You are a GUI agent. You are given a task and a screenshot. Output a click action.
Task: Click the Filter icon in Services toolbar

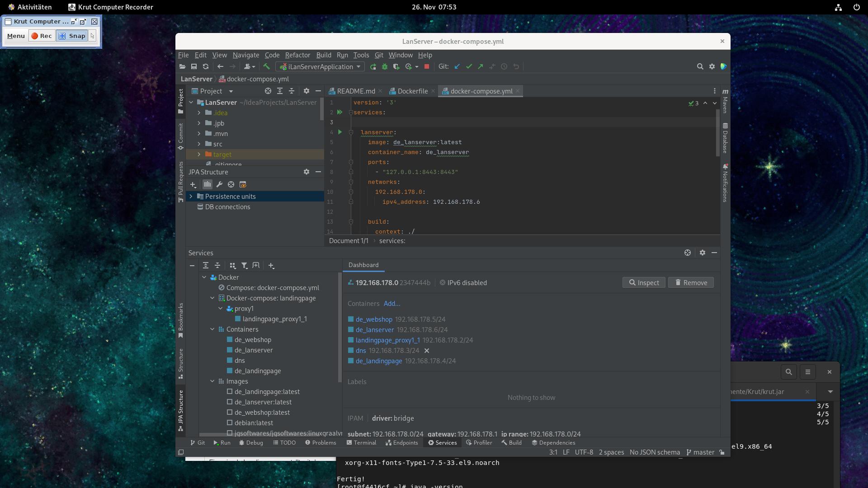[245, 266]
